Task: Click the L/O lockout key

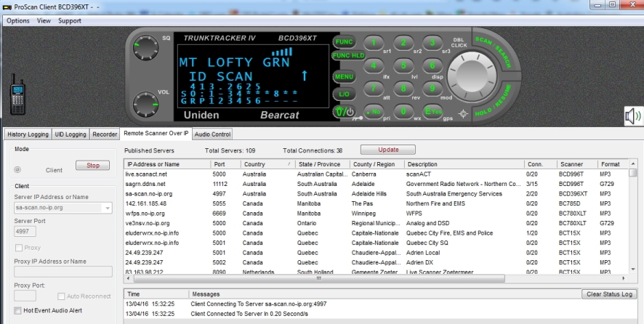Action: click(345, 94)
